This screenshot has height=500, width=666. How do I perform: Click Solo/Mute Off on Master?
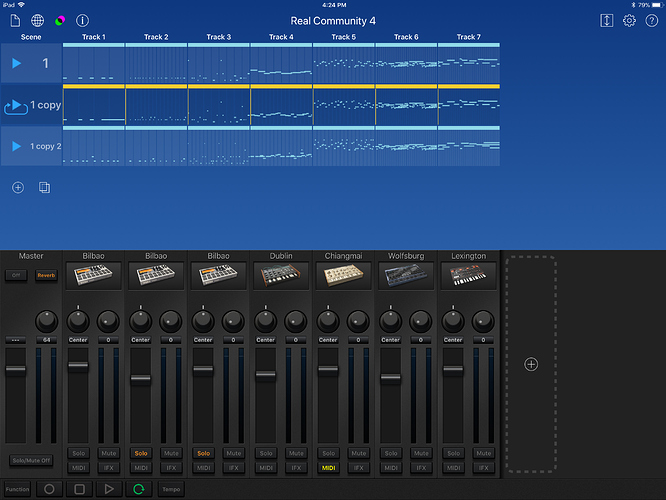31,460
